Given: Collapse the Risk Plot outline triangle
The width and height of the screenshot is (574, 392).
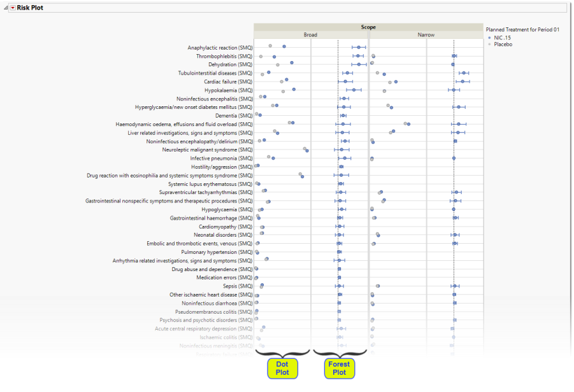Looking at the screenshot, I should pyautogui.click(x=6, y=8).
